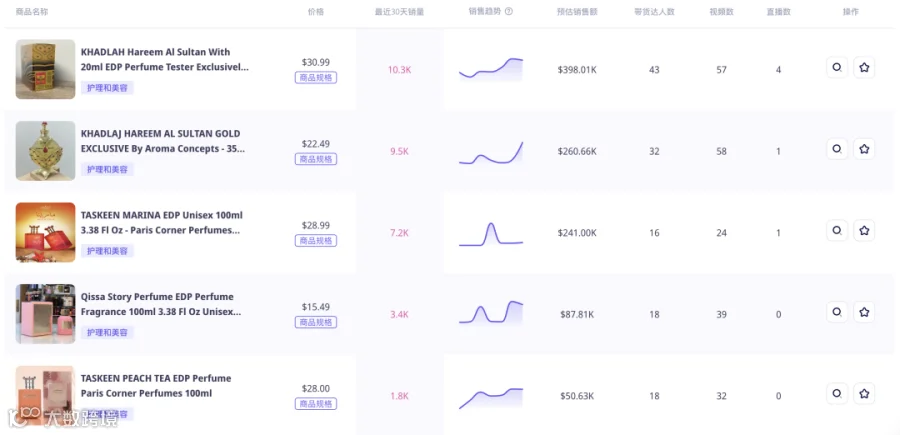Star the KHADLAJ HAREEM AL SULTAN GOLD product
This screenshot has height=435, width=900.
864,149
